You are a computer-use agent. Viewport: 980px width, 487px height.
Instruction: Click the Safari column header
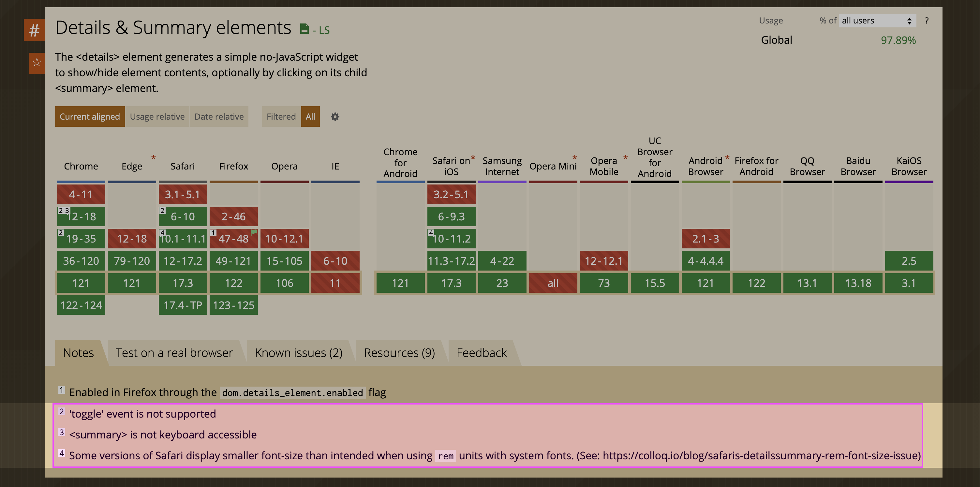[183, 166]
